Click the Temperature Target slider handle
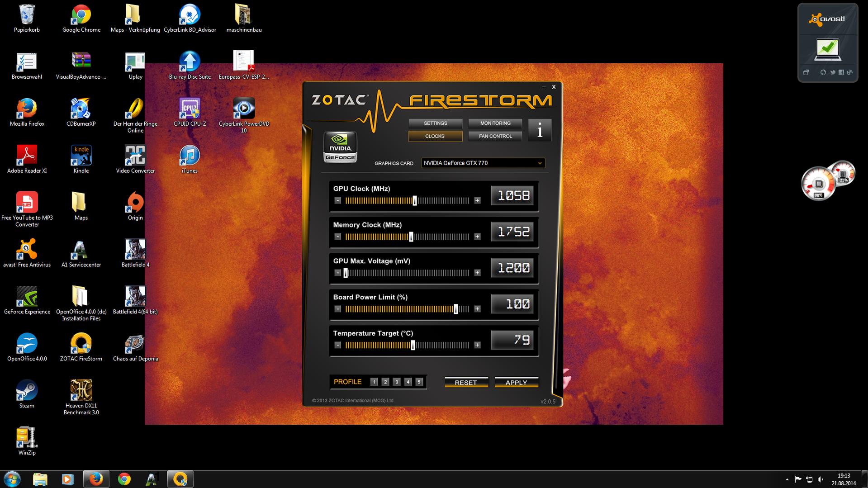 tap(413, 346)
